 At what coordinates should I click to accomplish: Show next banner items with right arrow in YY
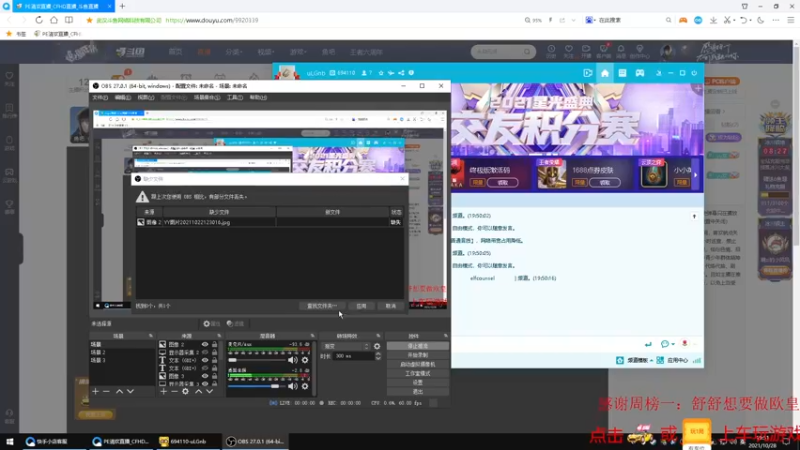pyautogui.click(x=695, y=175)
